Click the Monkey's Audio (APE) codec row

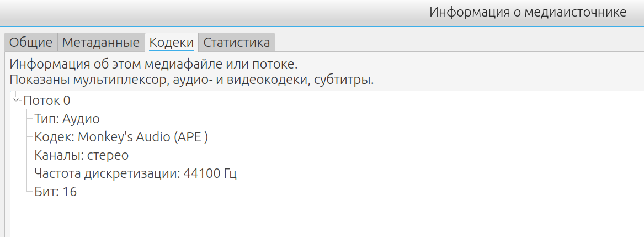click(x=120, y=137)
